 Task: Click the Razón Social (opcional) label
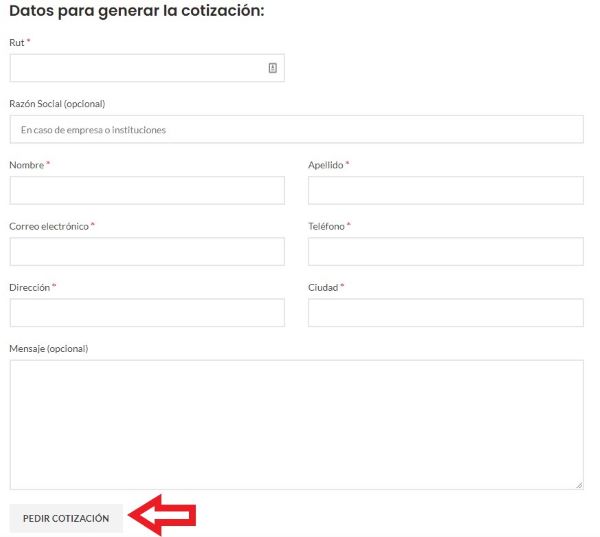pyautogui.click(x=57, y=104)
